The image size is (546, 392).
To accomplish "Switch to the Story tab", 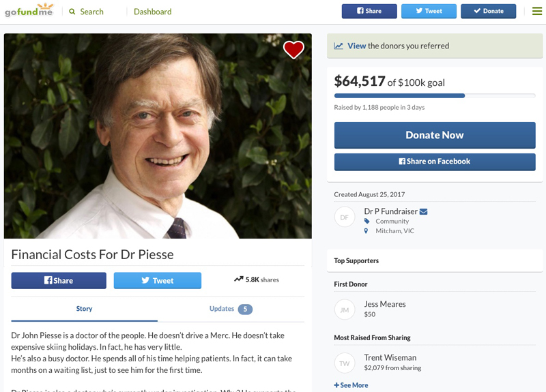I will point(84,309).
